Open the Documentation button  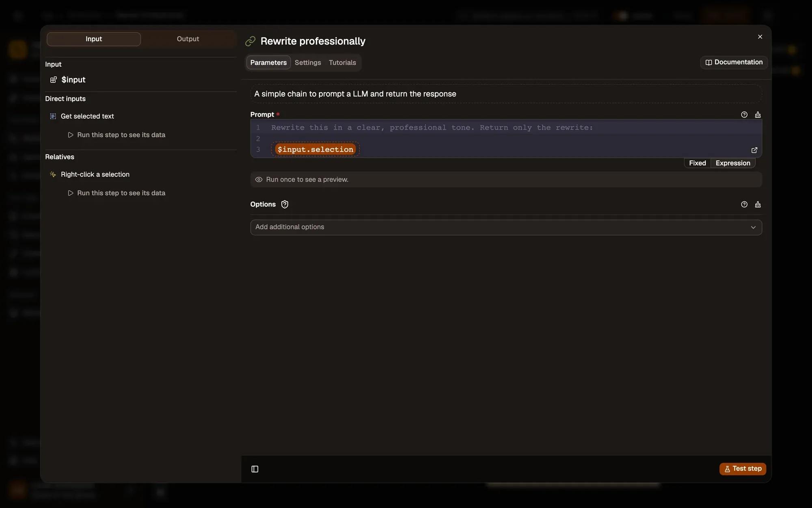[734, 62]
